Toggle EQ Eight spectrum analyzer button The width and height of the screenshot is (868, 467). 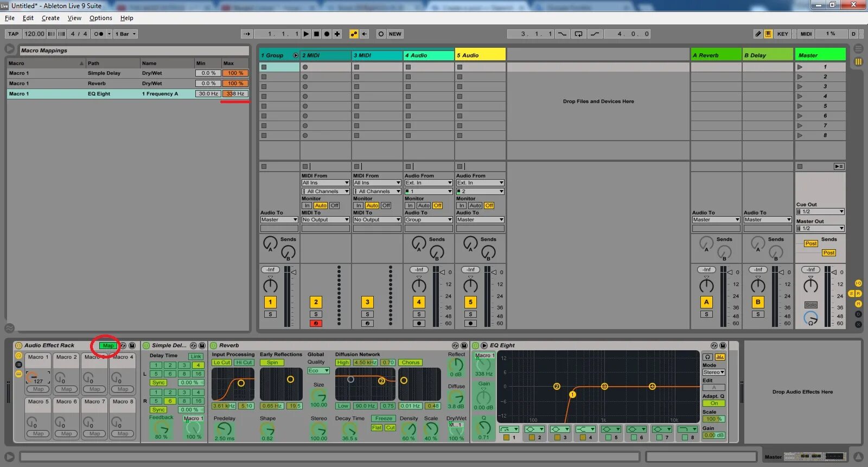click(x=720, y=357)
